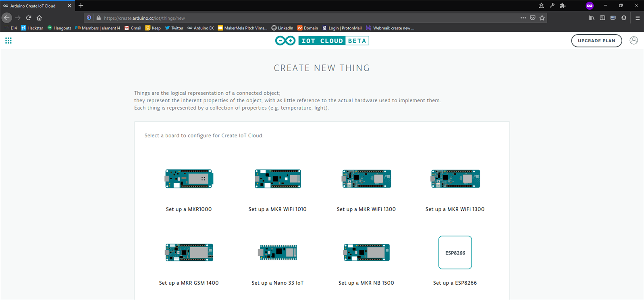The image size is (644, 300).
Task: Close the Arduino Create IoT Cloud tab
Action: click(69, 6)
